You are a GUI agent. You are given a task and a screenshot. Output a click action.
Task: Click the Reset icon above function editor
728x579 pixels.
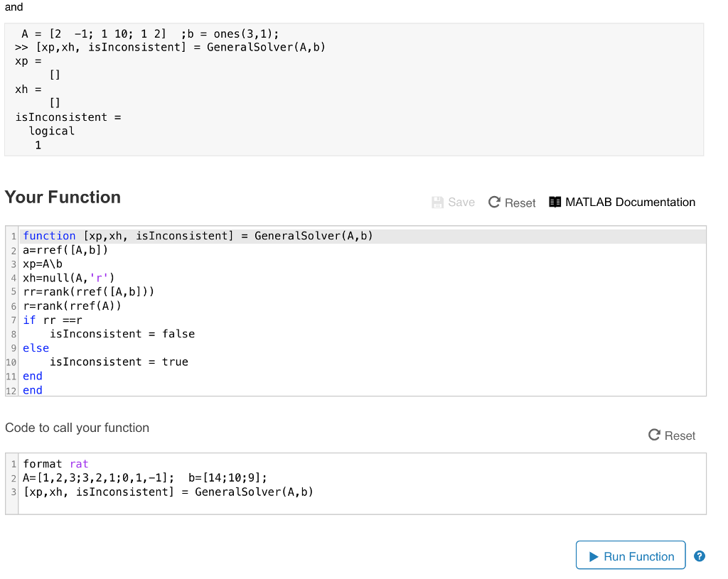[495, 202]
